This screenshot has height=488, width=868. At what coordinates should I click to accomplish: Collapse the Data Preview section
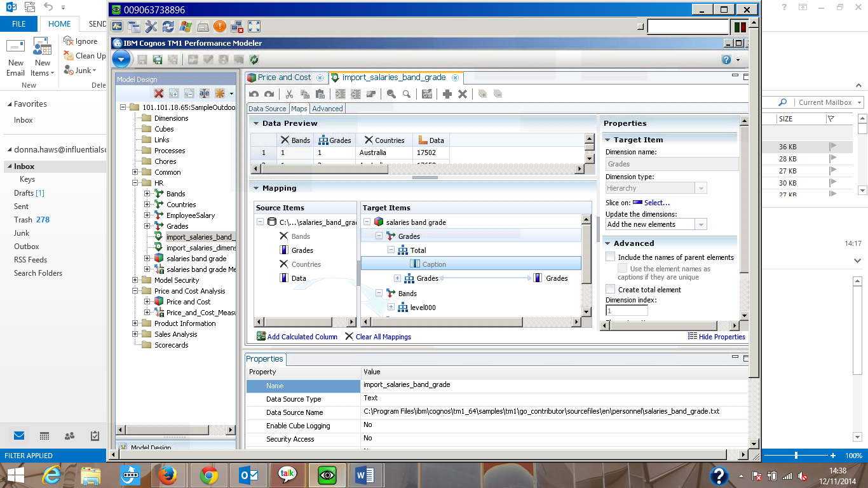[257, 123]
